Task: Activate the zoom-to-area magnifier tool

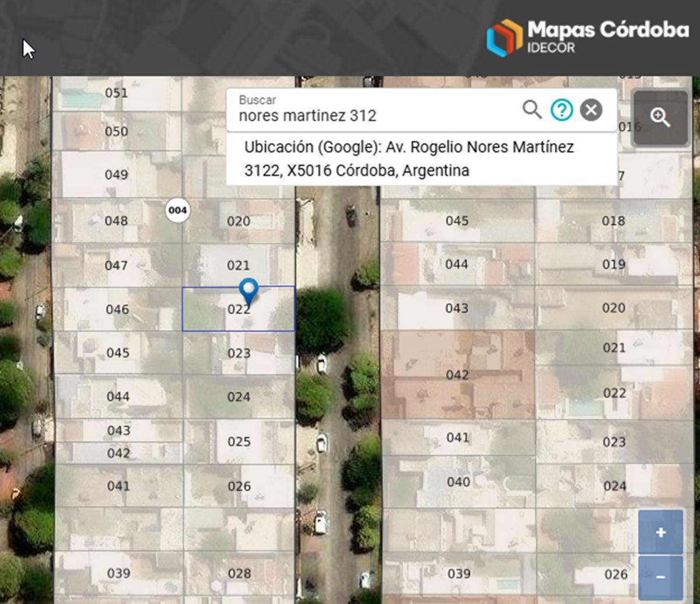Action: coord(660,118)
